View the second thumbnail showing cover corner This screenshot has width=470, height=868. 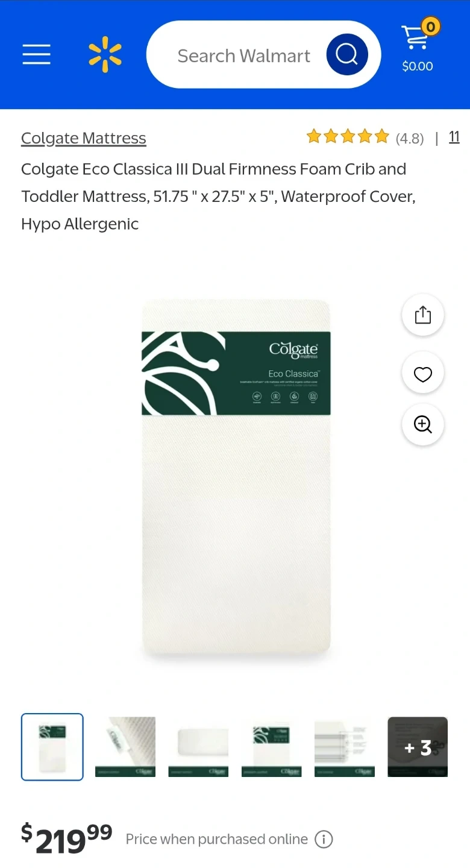125,747
